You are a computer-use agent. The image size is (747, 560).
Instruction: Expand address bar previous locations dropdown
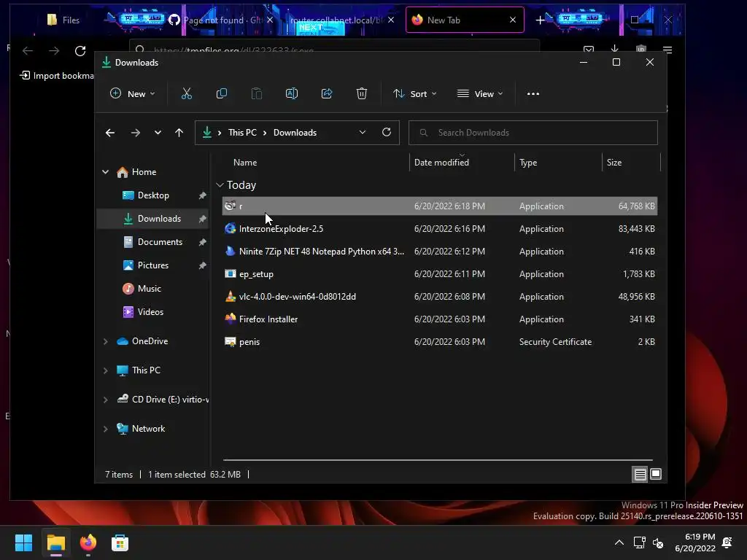click(363, 133)
